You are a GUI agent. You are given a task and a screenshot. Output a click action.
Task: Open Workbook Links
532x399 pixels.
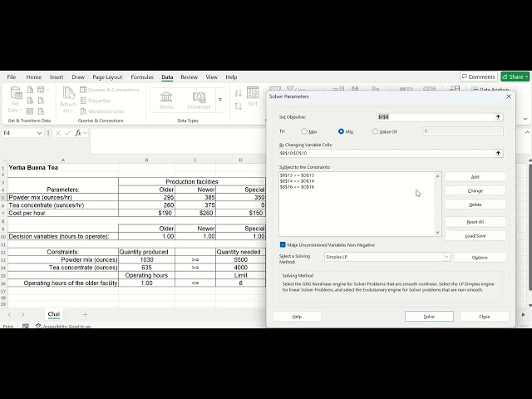point(102,111)
